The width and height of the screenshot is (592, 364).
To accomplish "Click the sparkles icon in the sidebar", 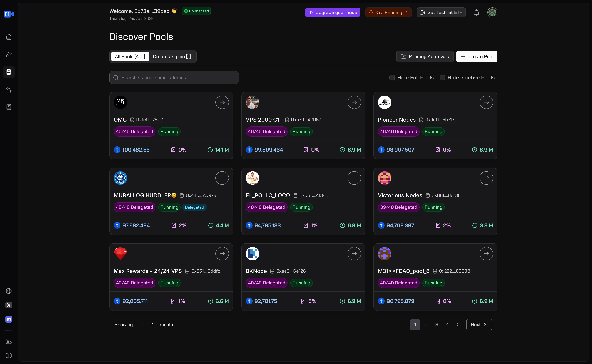I will pos(9,89).
